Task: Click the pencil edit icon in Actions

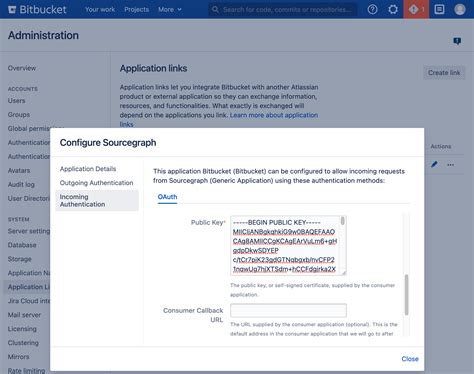Action: coord(434,164)
